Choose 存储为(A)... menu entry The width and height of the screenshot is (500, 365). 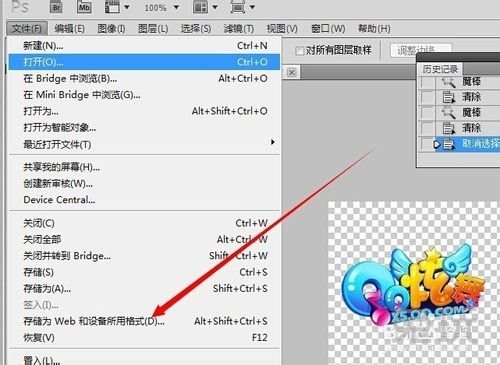144,288
